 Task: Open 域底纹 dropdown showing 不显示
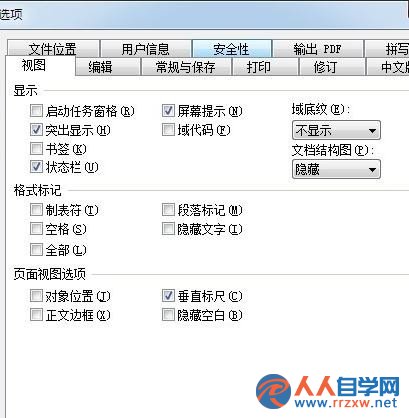click(x=336, y=130)
